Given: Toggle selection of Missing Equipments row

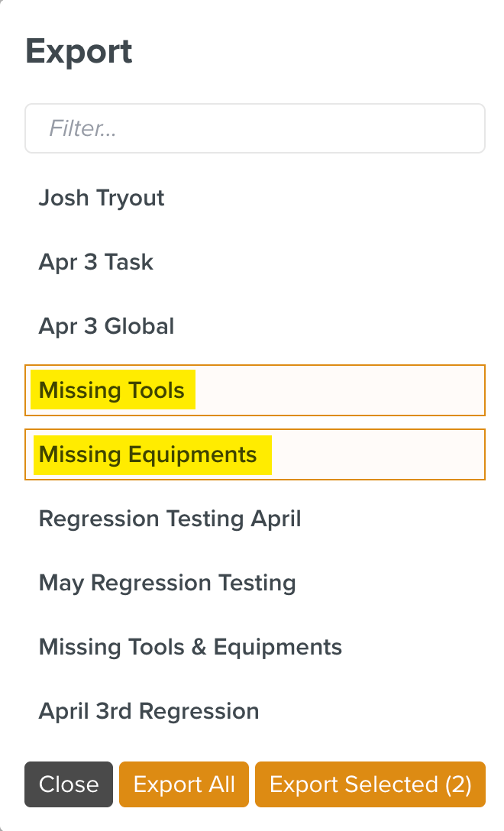Looking at the screenshot, I should (255, 455).
